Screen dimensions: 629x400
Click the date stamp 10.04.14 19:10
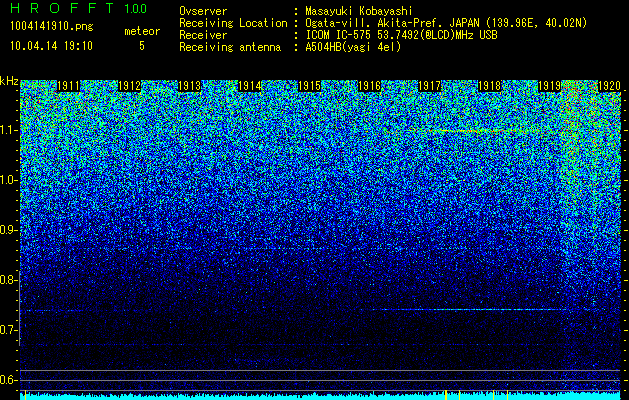click(51, 46)
